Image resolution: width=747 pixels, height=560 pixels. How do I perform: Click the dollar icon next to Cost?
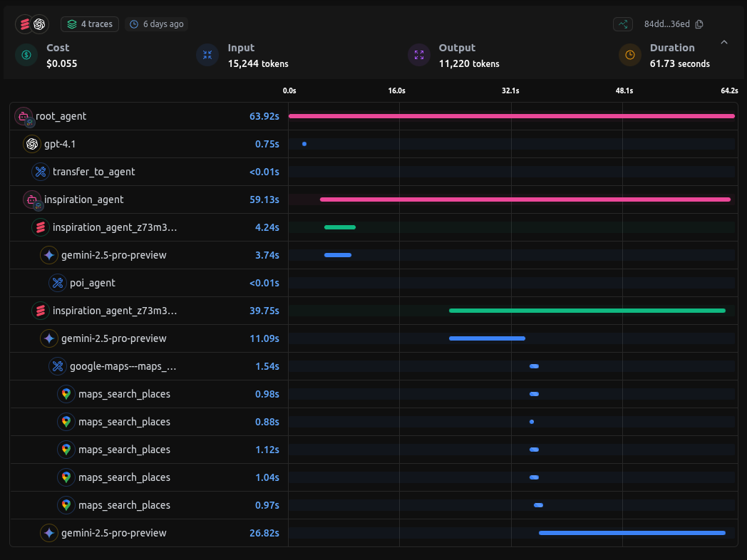(26, 55)
